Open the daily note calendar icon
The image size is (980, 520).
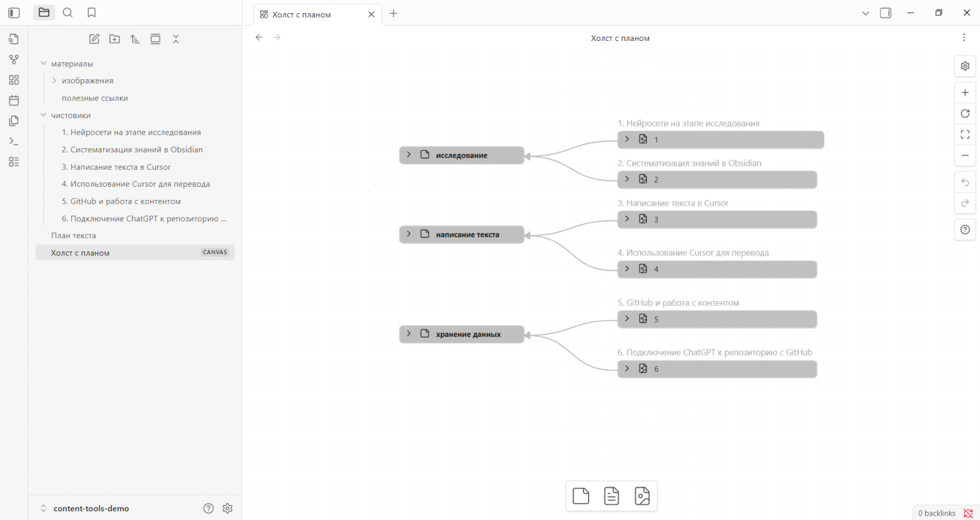click(x=14, y=101)
